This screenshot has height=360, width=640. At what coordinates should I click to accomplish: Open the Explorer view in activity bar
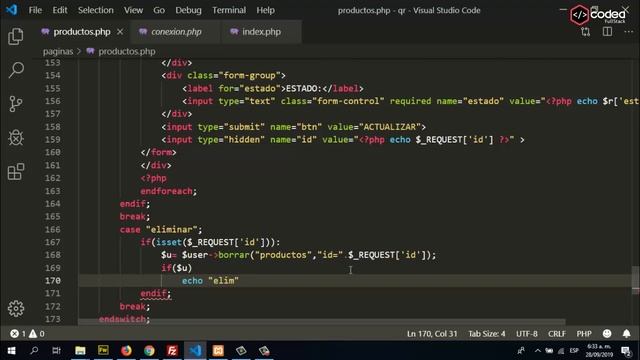click(x=16, y=36)
